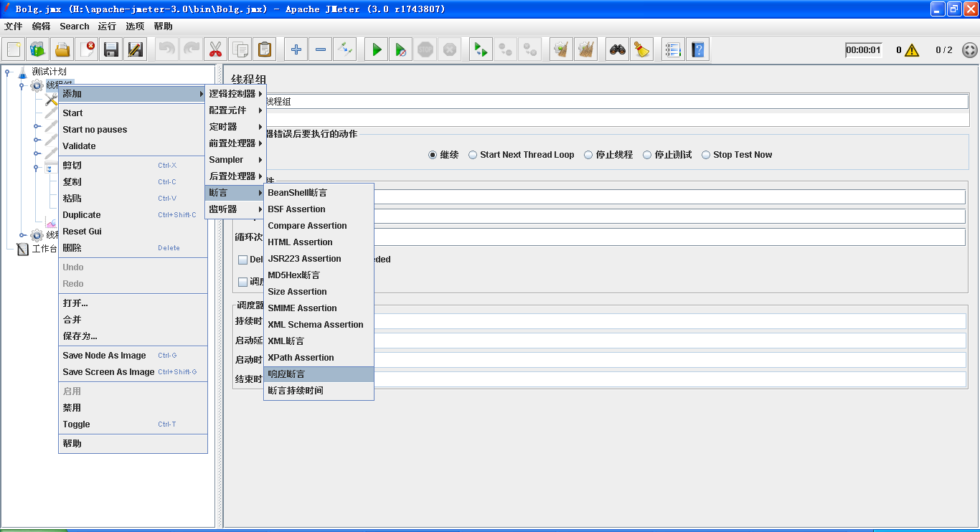Open the 前置处理器 submenu
The image size is (980, 532).
pos(235,143)
